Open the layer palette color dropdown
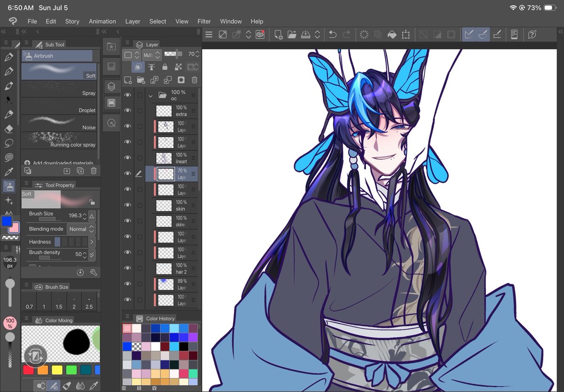 132,55
